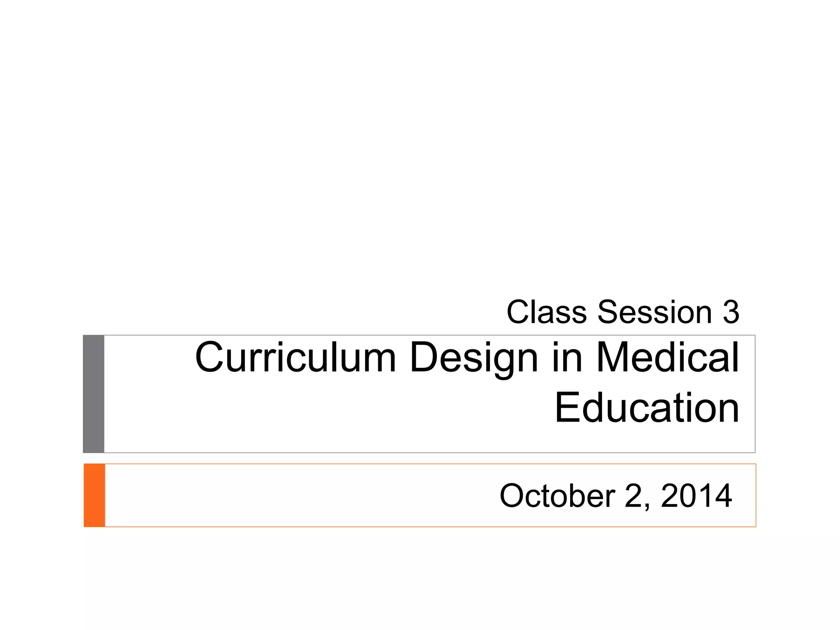The height and width of the screenshot is (630, 840).
Task: Click the orange accent bar beside date
Action: pos(94,495)
